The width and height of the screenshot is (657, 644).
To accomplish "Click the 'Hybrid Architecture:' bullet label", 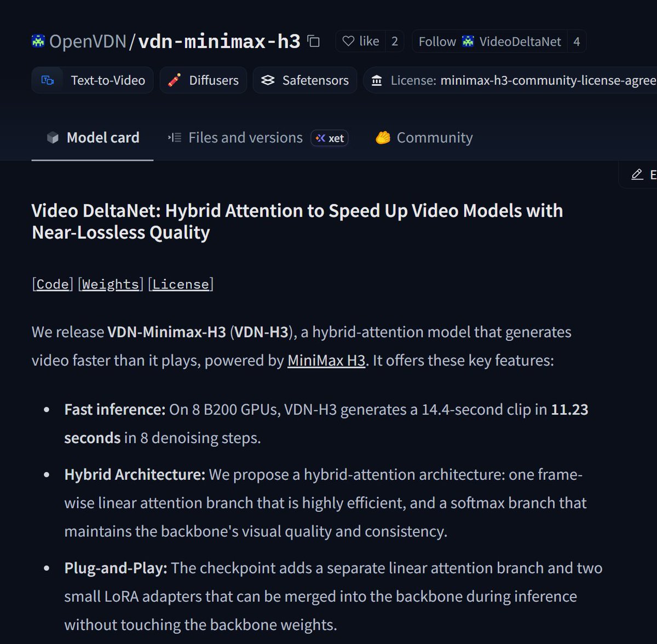I will 135,474.
